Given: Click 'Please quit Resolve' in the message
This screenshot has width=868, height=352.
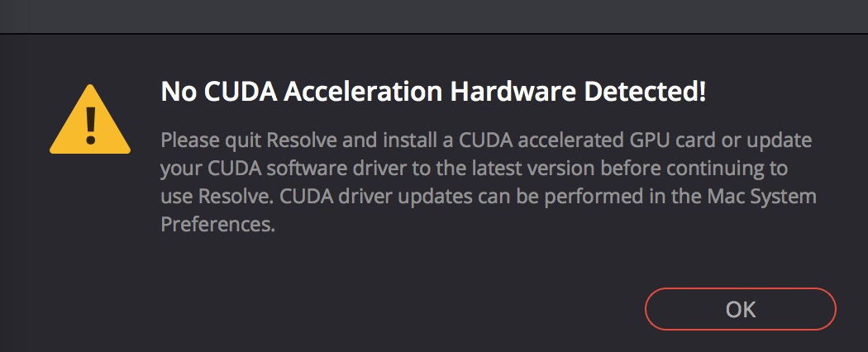Looking at the screenshot, I should coord(249,140).
